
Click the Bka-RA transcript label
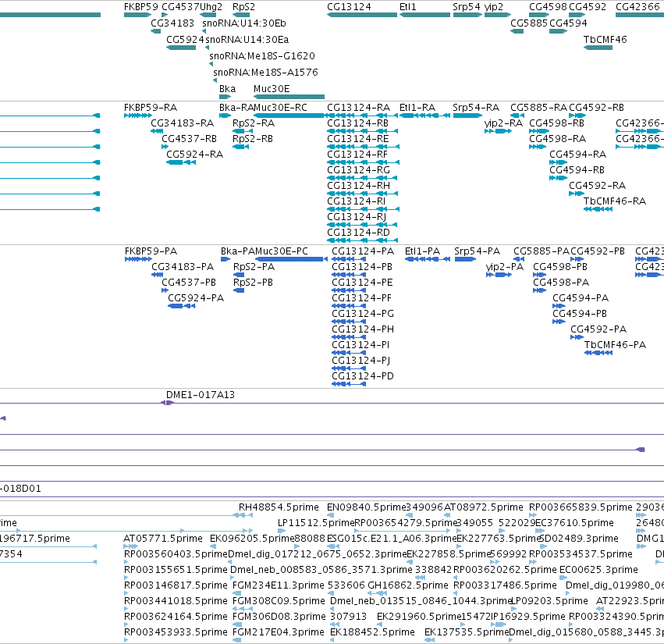pos(236,108)
